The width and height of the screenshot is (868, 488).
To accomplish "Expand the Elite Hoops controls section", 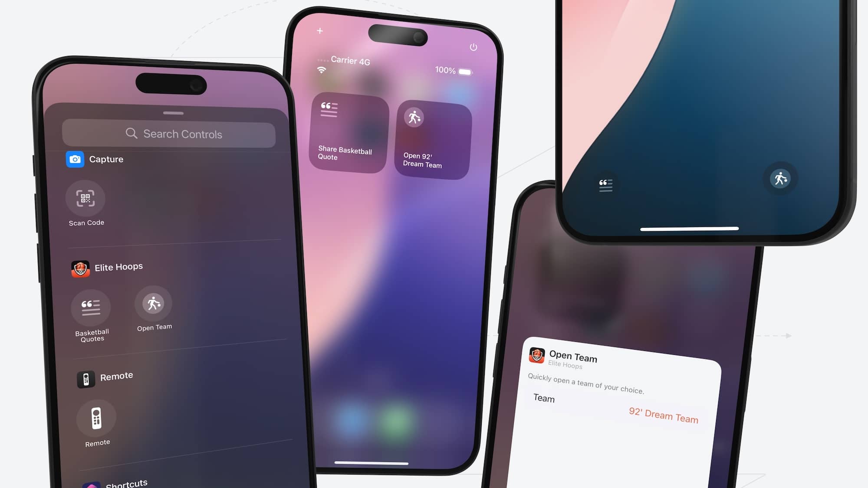I will (x=118, y=266).
